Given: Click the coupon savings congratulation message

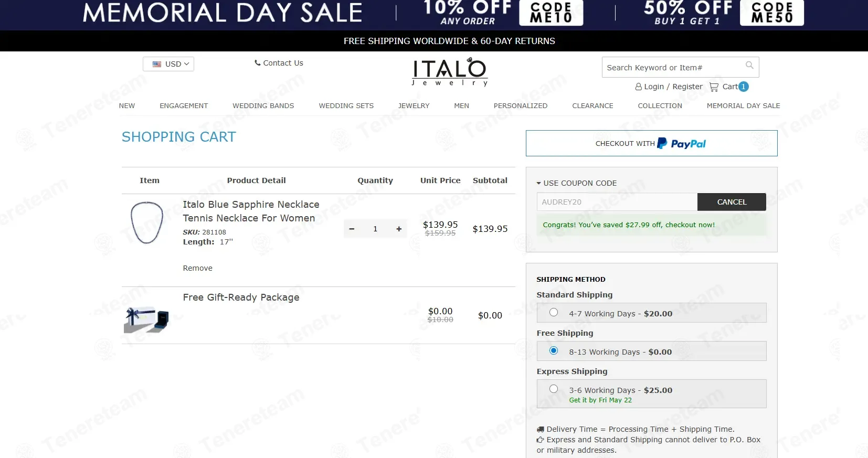Looking at the screenshot, I should point(629,225).
